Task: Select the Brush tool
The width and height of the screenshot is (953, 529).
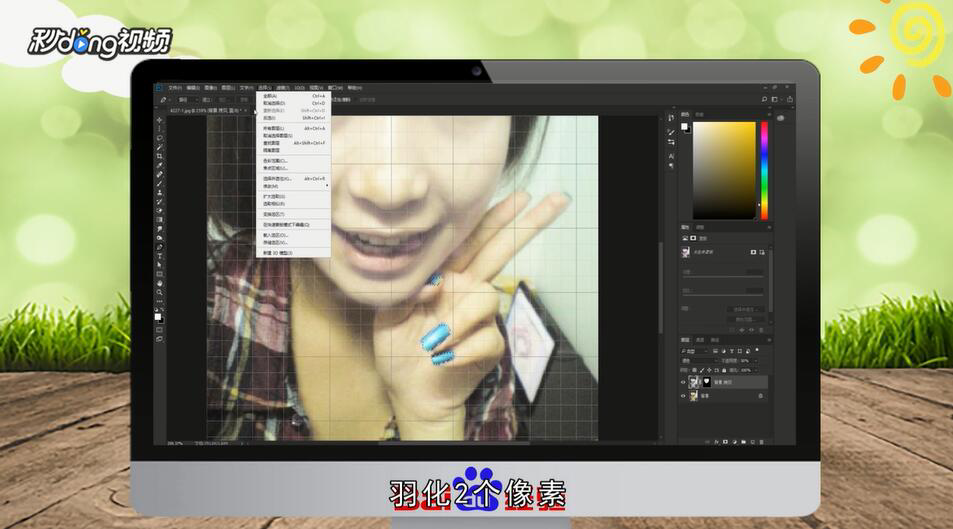Action: click(159, 183)
